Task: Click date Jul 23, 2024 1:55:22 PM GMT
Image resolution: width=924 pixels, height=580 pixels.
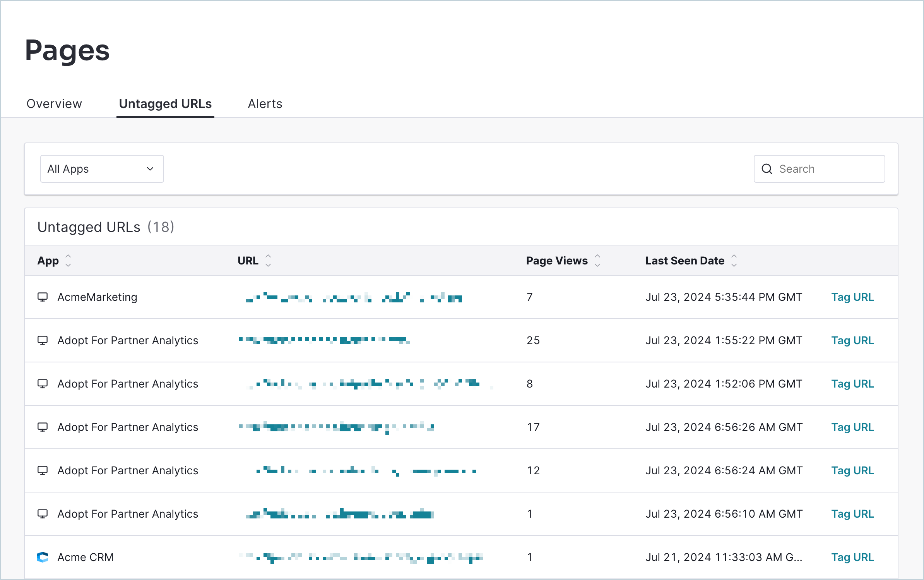Action: point(724,340)
